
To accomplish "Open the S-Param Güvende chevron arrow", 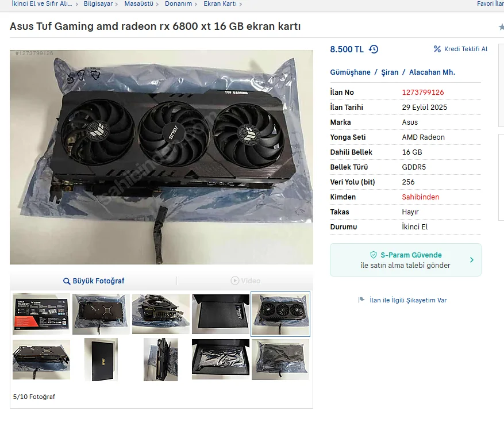I will tap(472, 260).
